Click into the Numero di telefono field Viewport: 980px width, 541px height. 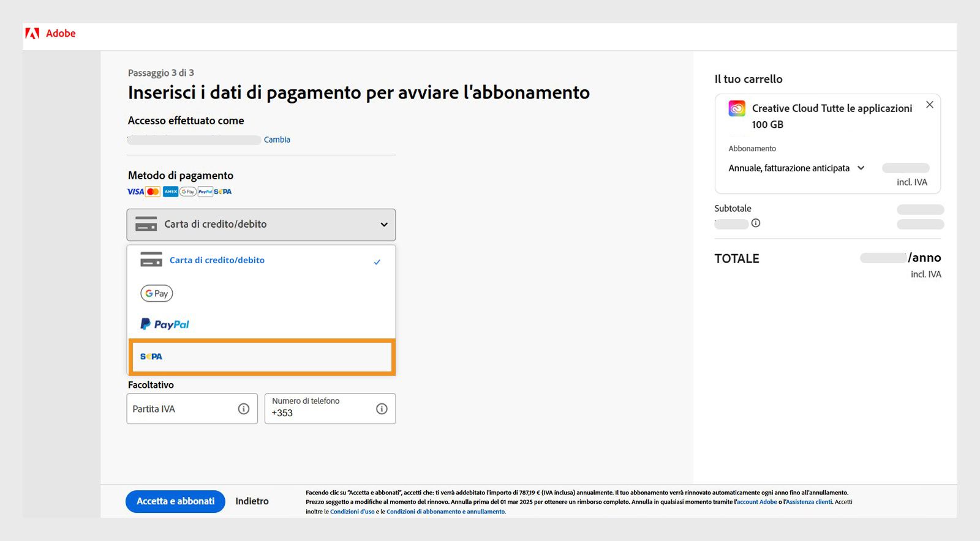click(330, 409)
